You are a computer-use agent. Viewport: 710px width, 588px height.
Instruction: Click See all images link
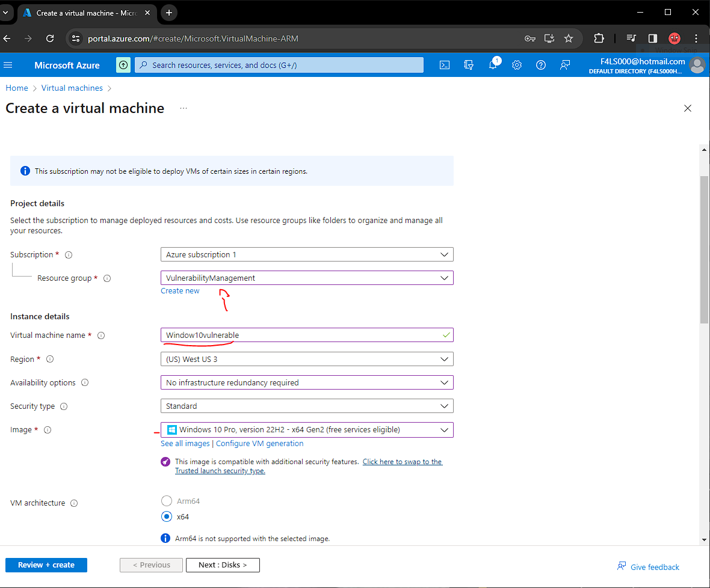pyautogui.click(x=185, y=443)
